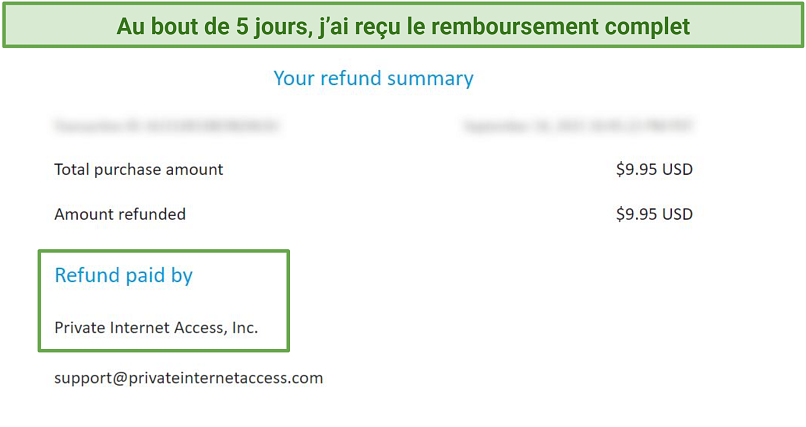Select "USD" beside the total purchase amount

coord(677,170)
